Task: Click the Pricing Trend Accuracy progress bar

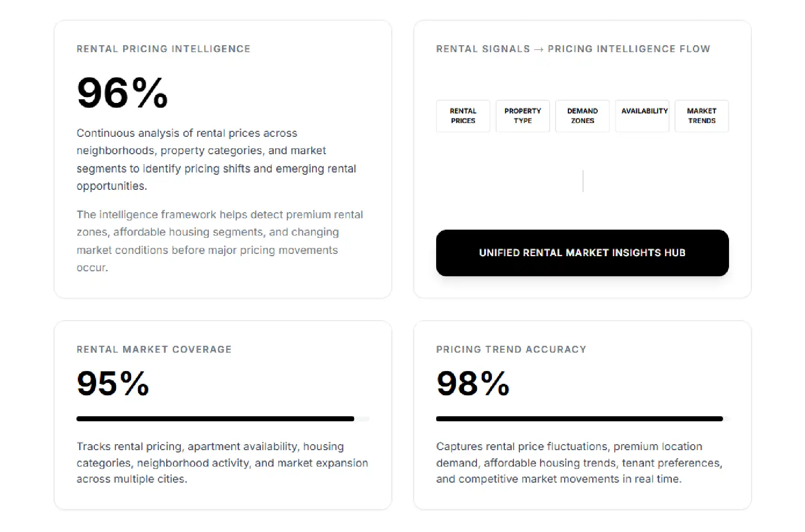Action: tap(582, 419)
